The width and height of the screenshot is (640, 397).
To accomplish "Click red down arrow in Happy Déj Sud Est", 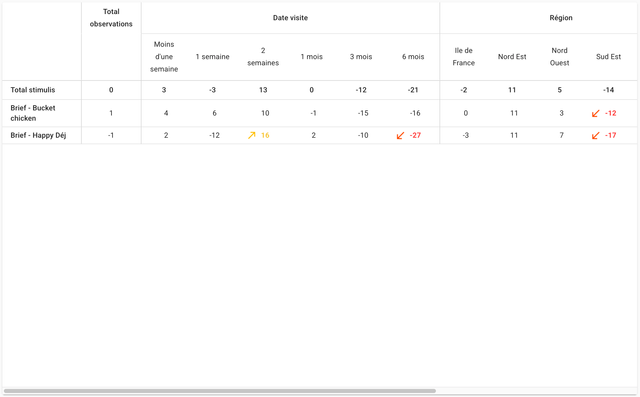I will point(596,135).
